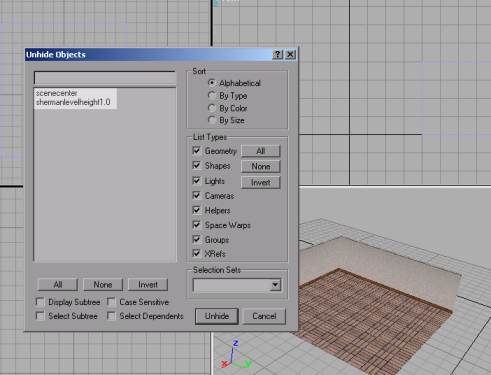This screenshot has width=491, height=375.
Task: Choose By Type sort option
Action: 212,95
